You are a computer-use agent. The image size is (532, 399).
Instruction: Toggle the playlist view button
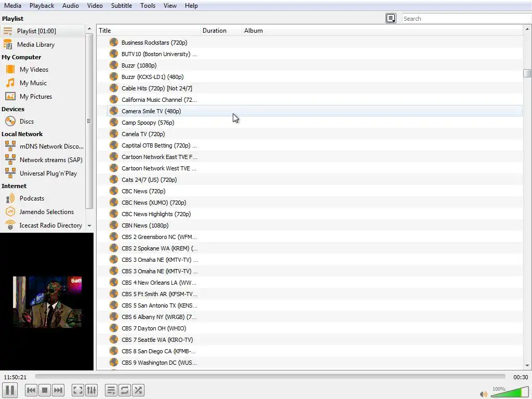point(111,390)
